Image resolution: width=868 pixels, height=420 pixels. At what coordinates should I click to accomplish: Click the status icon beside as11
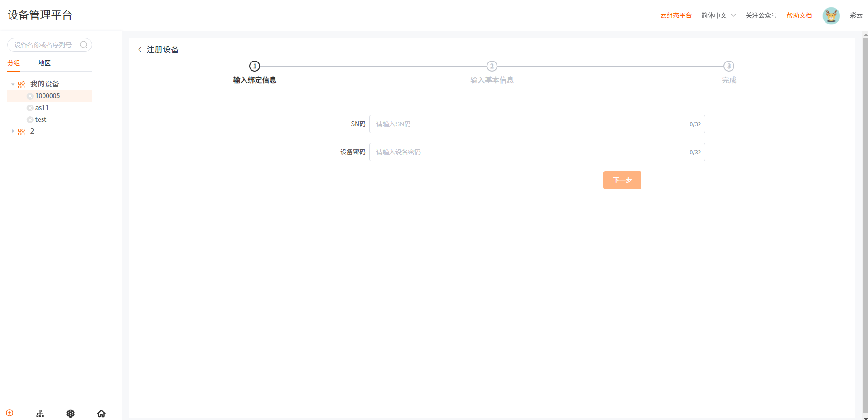click(30, 108)
